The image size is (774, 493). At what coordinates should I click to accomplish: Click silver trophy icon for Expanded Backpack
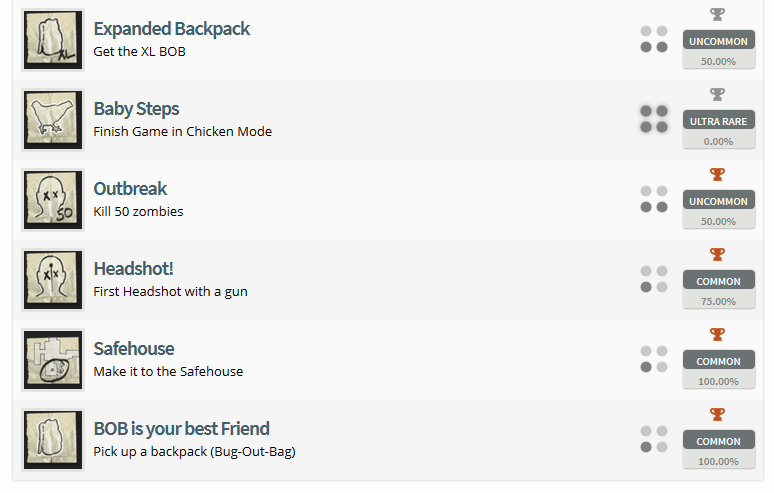pyautogui.click(x=717, y=14)
